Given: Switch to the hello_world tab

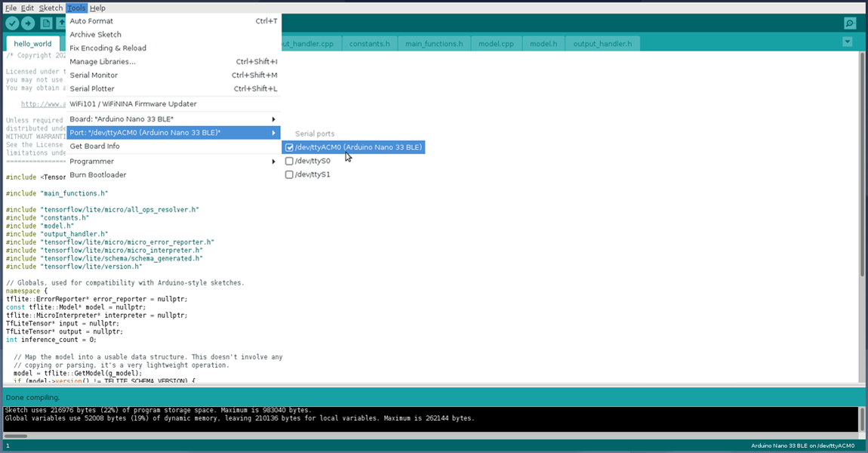Looking at the screenshot, I should tap(32, 43).
